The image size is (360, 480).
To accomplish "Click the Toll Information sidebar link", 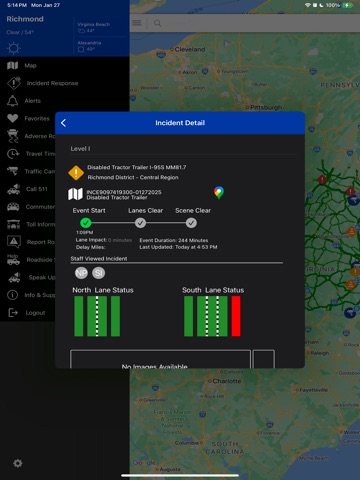I will [41, 224].
